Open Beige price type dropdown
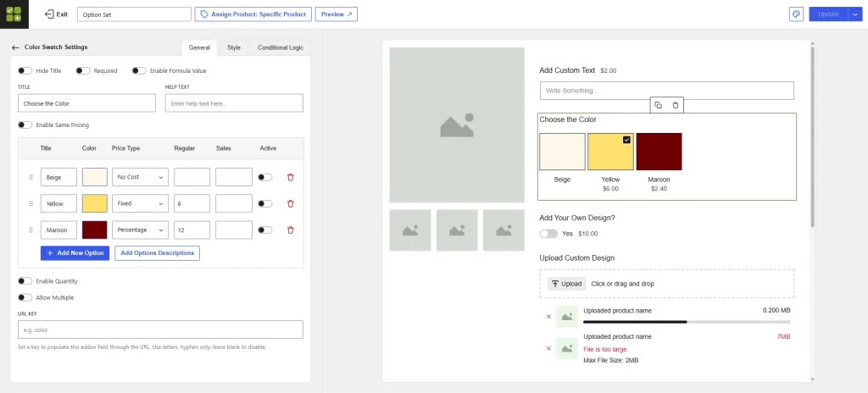Screen dimensions: 868x393 [x=140, y=177]
